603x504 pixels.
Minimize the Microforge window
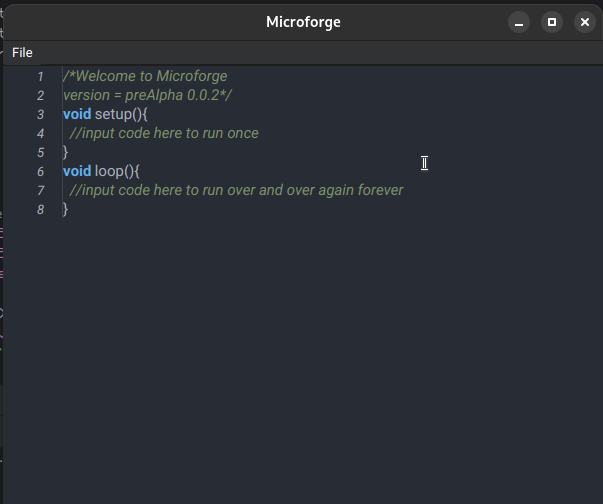(x=518, y=22)
